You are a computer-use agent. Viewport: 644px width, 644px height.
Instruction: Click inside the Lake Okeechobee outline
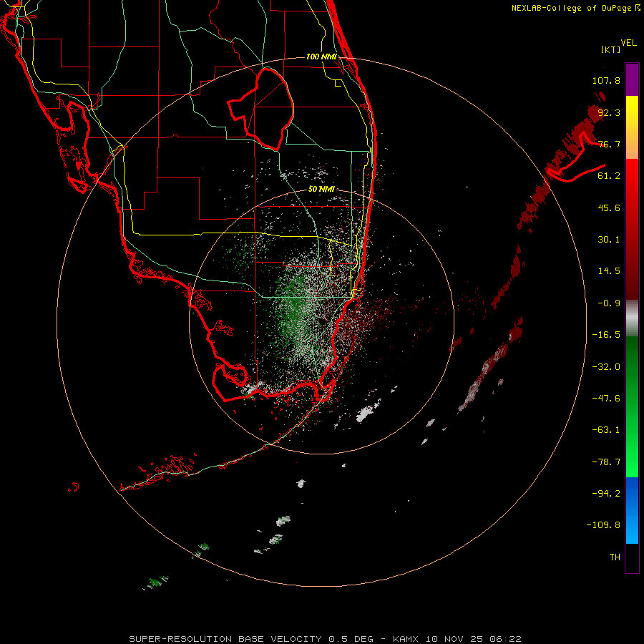(x=269, y=109)
